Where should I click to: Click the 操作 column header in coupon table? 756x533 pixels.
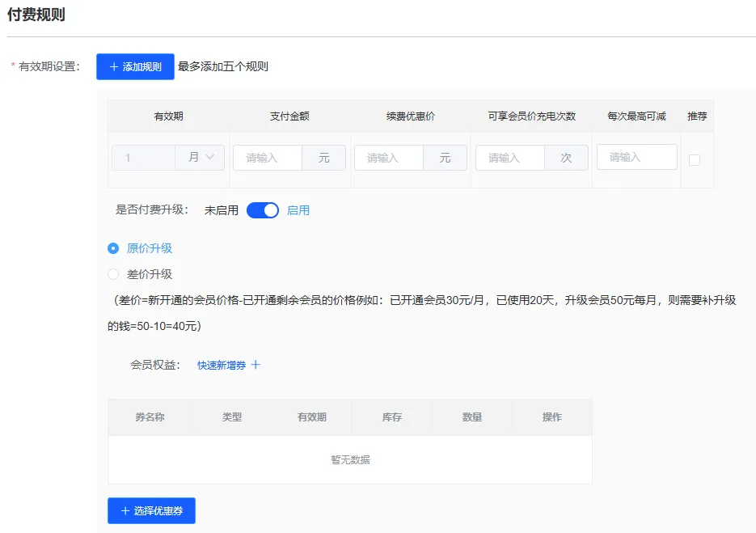(552, 417)
